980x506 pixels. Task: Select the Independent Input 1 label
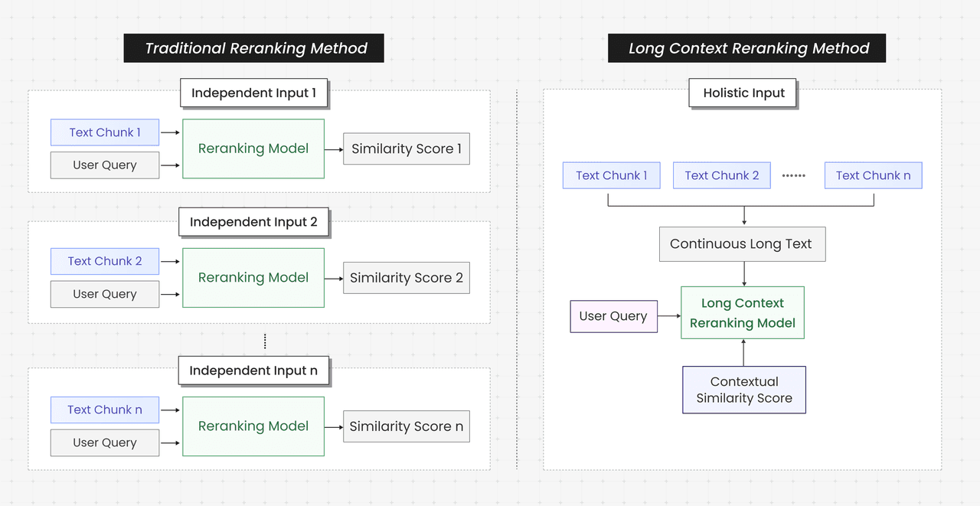tap(253, 93)
